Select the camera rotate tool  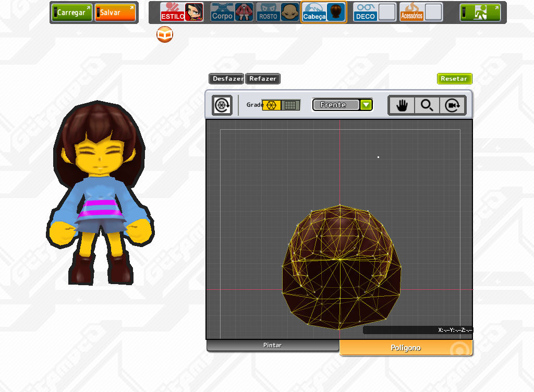[452, 105]
